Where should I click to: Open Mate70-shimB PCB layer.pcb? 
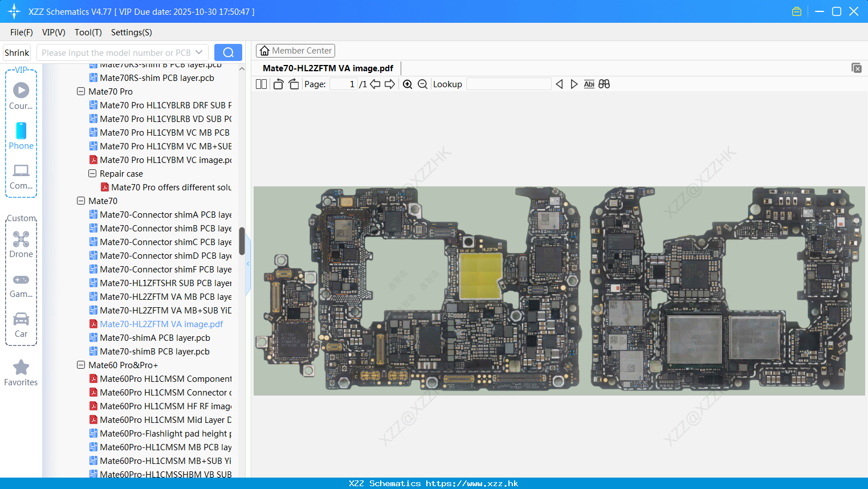149,352
